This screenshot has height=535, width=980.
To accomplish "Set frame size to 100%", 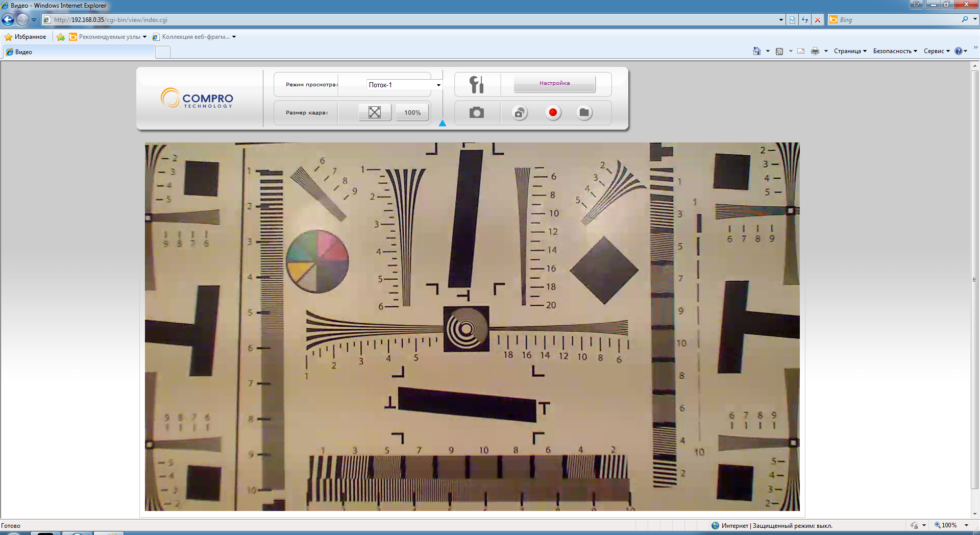I will [412, 112].
